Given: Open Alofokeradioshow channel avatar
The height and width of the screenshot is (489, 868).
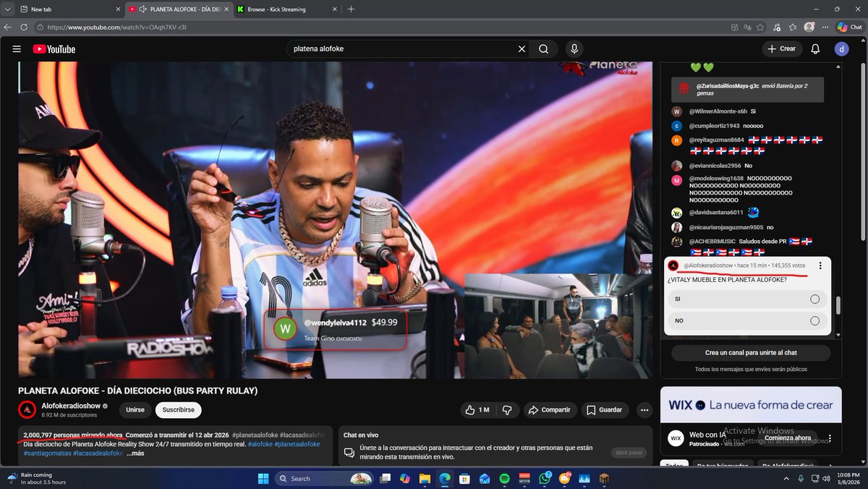Looking at the screenshot, I should (27, 409).
